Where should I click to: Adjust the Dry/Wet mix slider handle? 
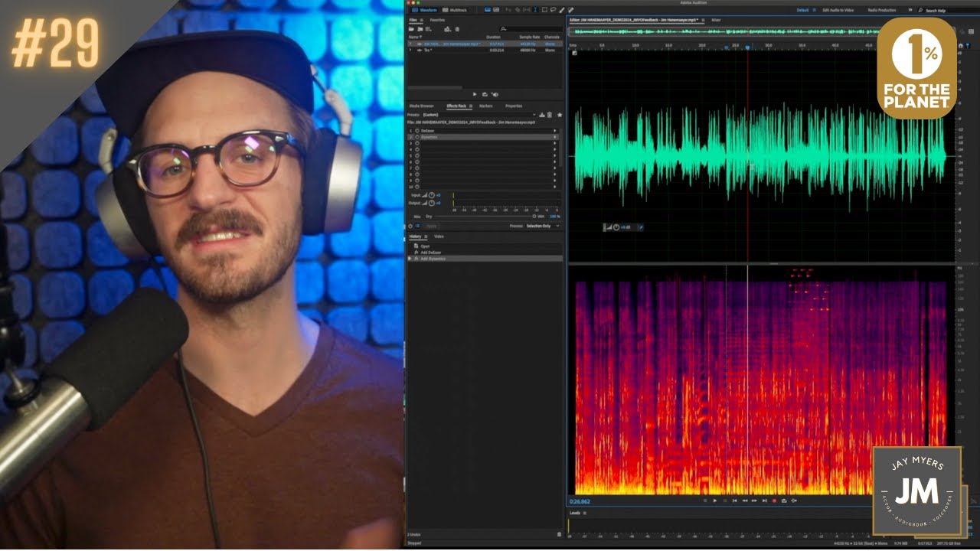pos(534,217)
